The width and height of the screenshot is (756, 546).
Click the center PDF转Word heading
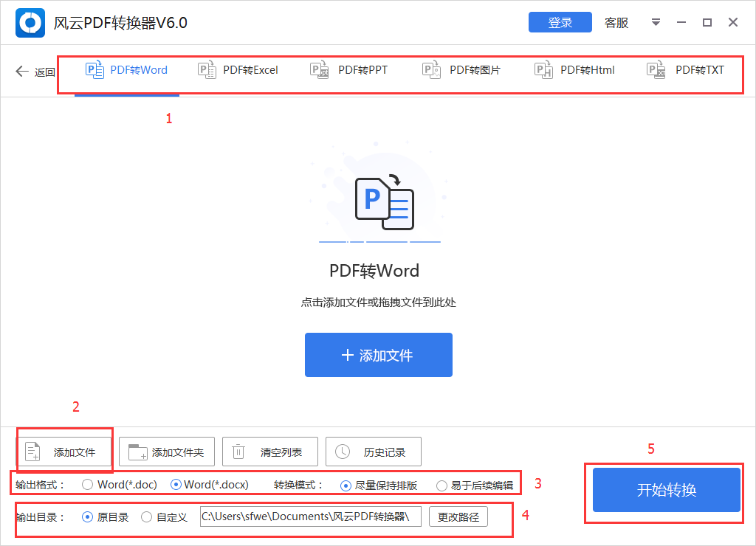[374, 271]
